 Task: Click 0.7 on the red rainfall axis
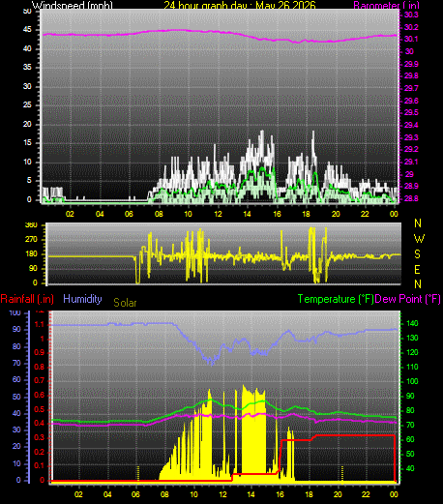(40, 380)
